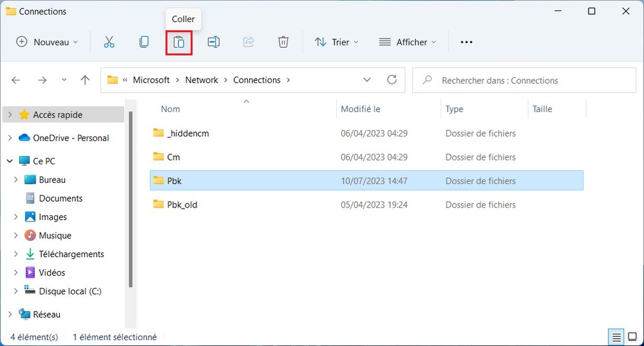The width and height of the screenshot is (644, 346).
Task: Open Vidéos in sidebar
Action: (x=52, y=273)
